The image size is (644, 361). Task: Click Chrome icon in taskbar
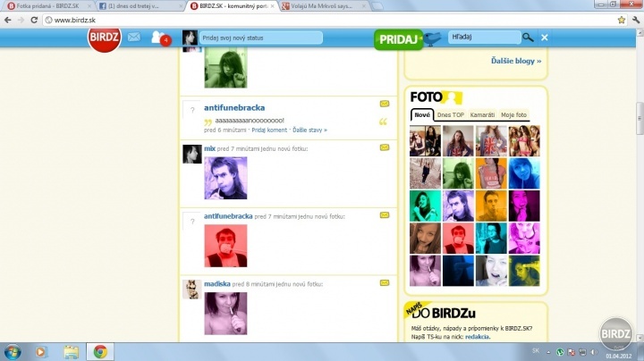point(100,352)
